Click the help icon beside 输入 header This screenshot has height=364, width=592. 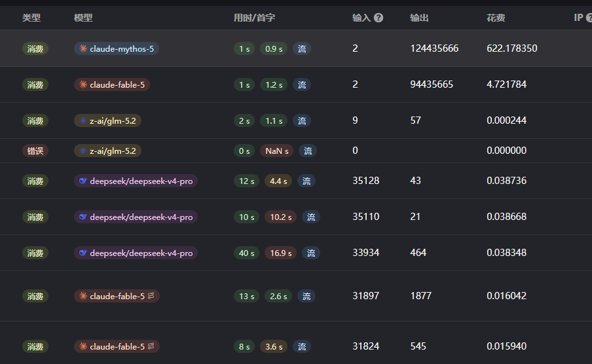point(379,18)
